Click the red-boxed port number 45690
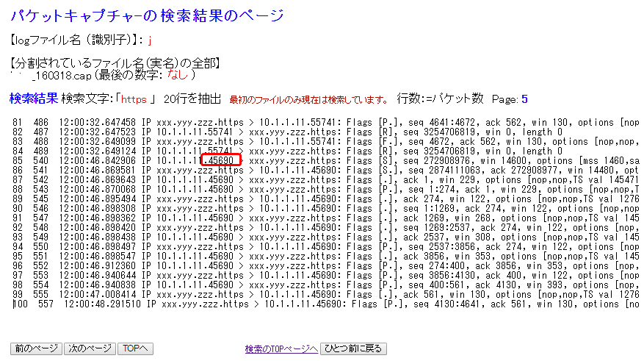The image size is (644, 361). 220,159
